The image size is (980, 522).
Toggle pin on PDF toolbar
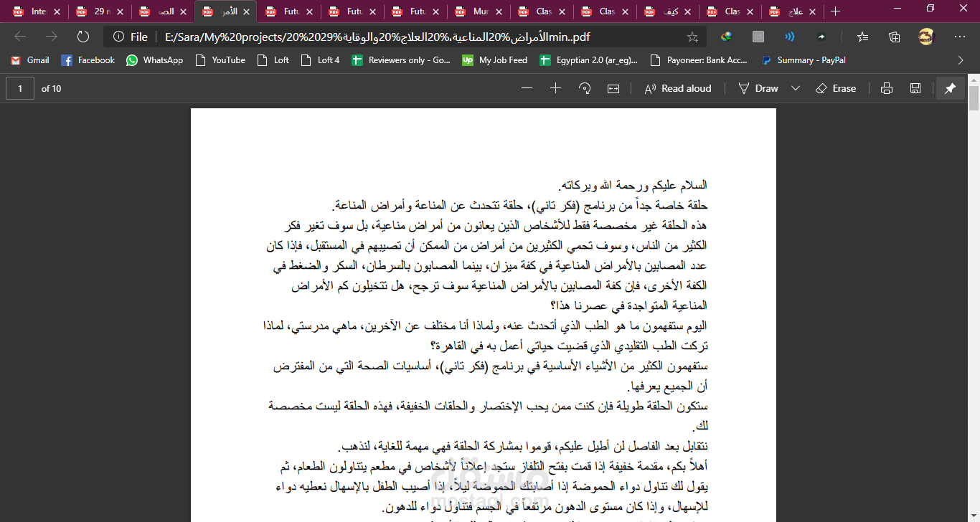[950, 88]
